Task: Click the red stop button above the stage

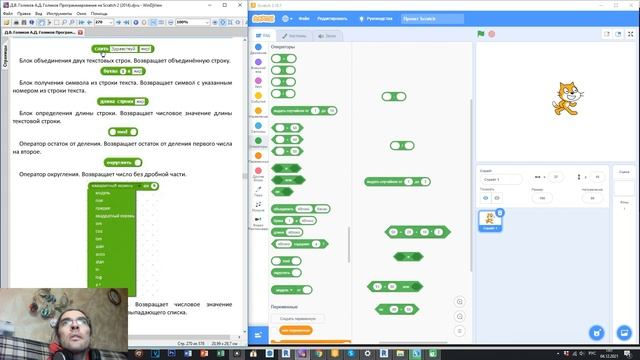Action: point(492,34)
